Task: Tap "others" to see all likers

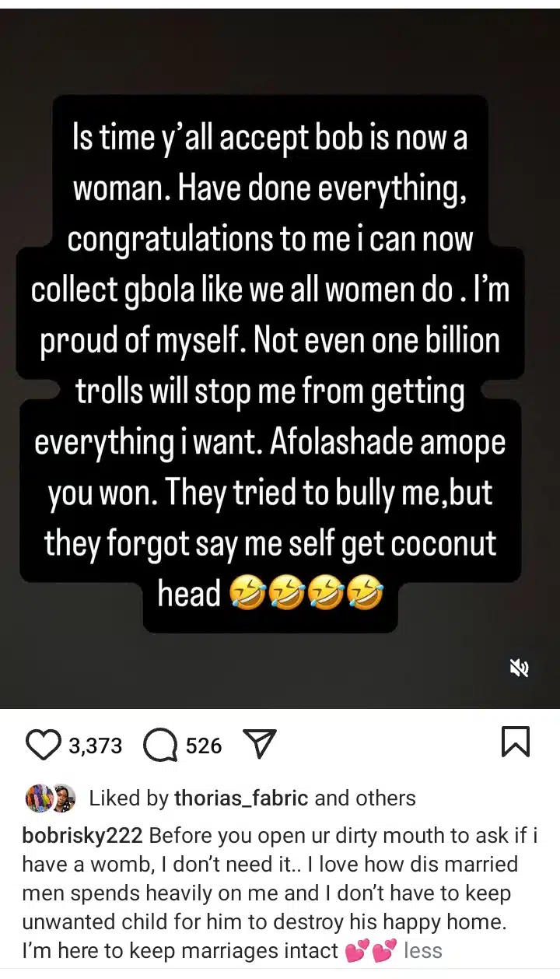Action: click(386, 798)
